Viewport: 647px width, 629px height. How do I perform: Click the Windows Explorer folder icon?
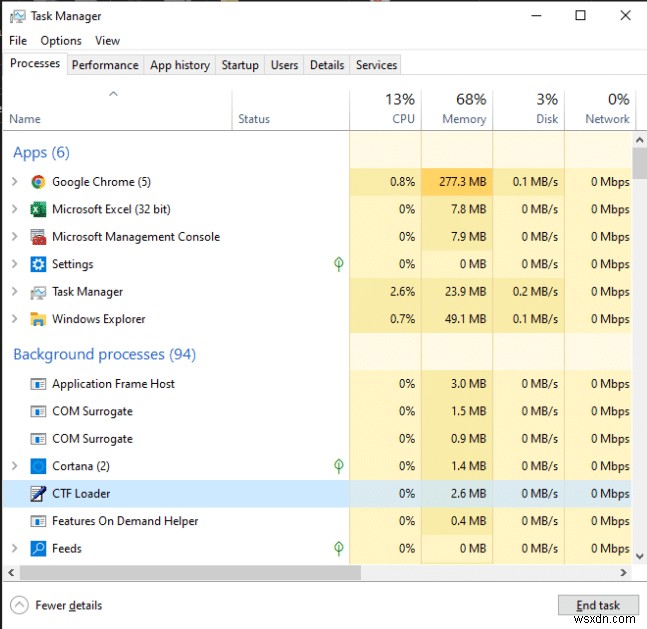[x=38, y=319]
